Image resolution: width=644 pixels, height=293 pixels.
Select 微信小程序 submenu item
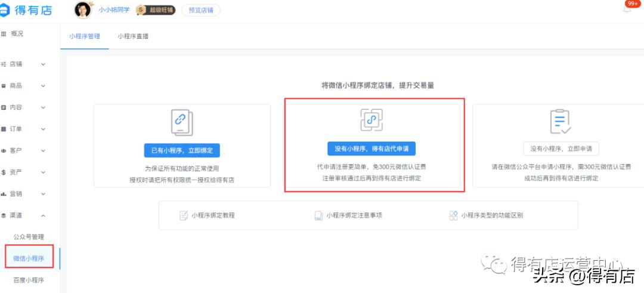29,258
